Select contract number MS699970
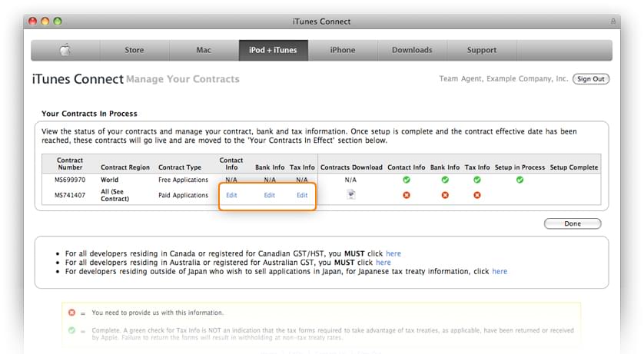This screenshot has width=644, height=354. point(70,180)
